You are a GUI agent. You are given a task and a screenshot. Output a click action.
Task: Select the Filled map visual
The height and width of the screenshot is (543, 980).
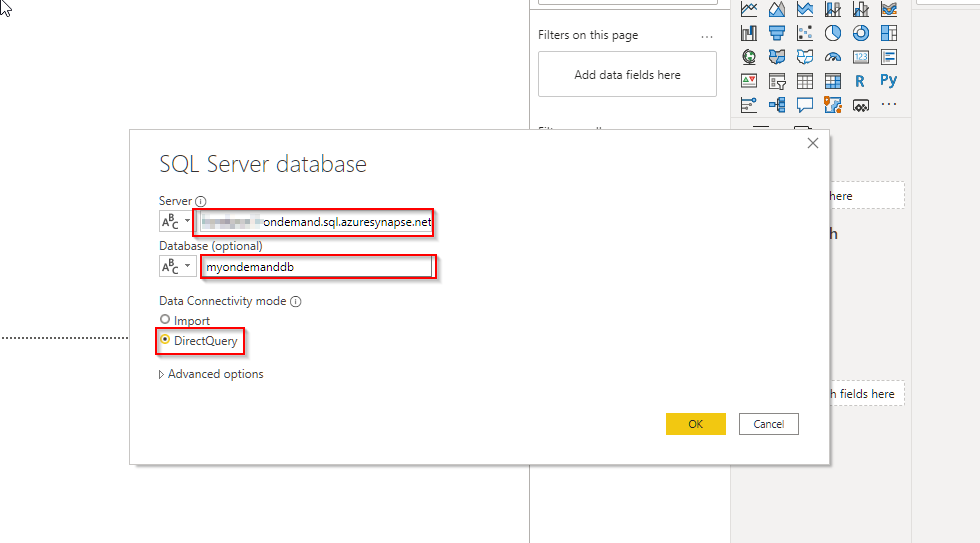coord(777,57)
